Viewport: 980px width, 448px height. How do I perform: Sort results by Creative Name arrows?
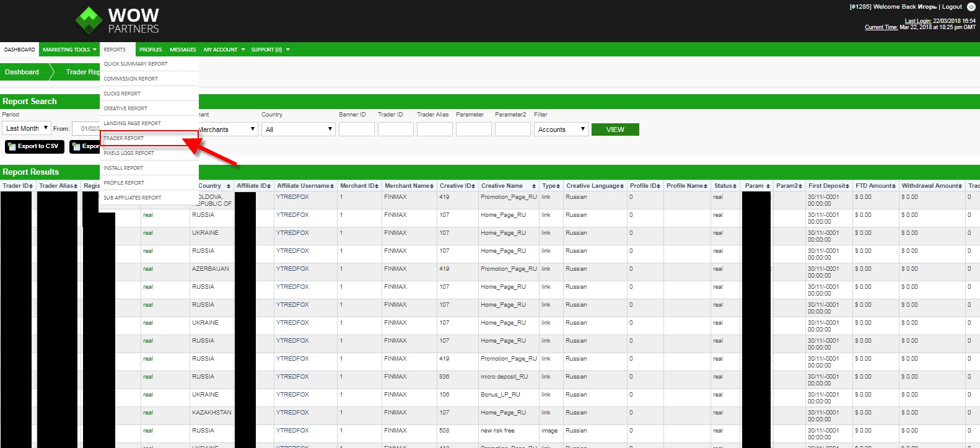pyautogui.click(x=534, y=186)
